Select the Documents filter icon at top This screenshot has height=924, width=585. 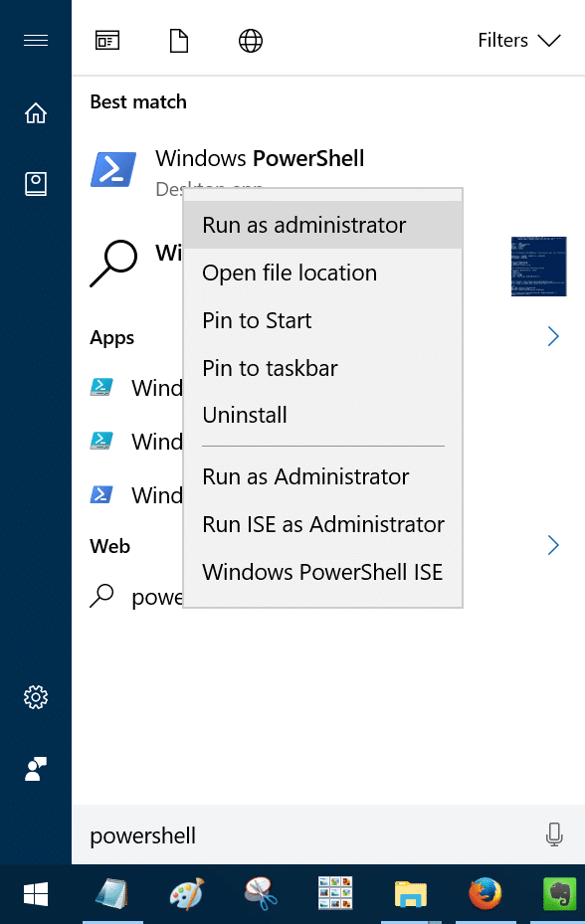click(179, 40)
